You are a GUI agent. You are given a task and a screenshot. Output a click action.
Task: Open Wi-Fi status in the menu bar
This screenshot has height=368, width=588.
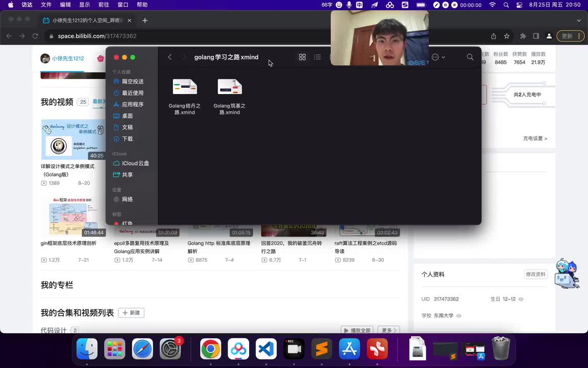(493, 5)
